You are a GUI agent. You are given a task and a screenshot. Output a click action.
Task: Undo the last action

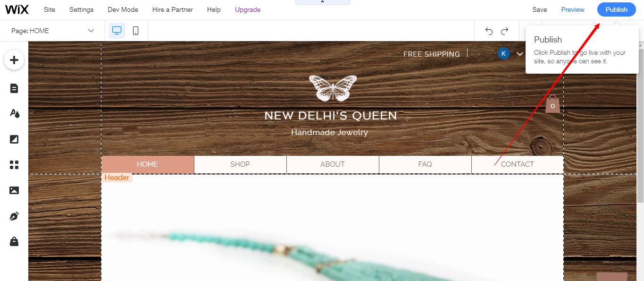pyautogui.click(x=489, y=31)
